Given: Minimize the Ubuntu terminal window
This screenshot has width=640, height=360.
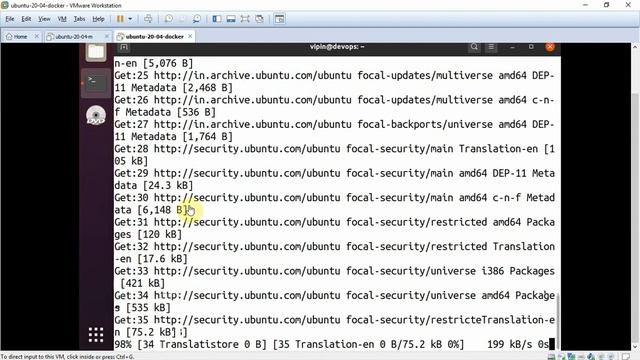Looking at the screenshot, I should 512,47.
